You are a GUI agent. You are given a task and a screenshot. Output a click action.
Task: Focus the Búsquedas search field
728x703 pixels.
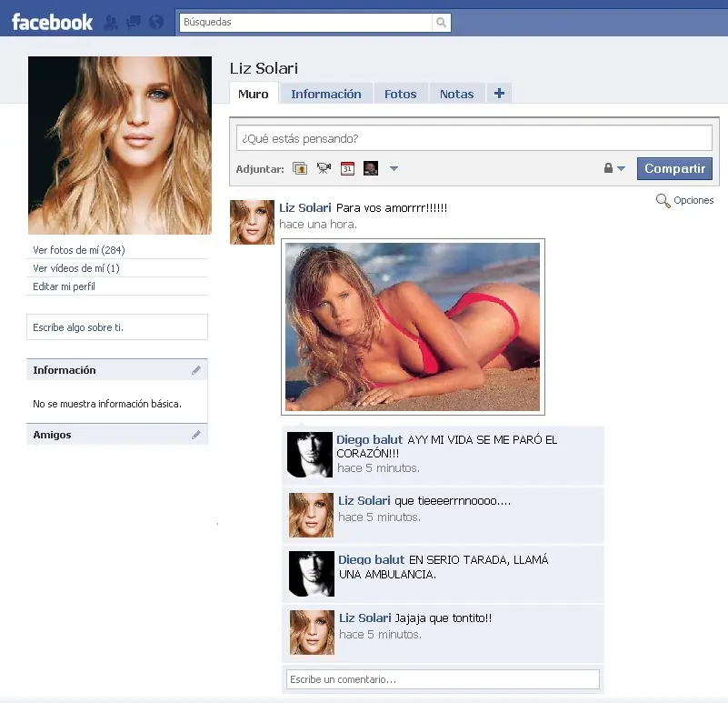pyautogui.click(x=306, y=23)
